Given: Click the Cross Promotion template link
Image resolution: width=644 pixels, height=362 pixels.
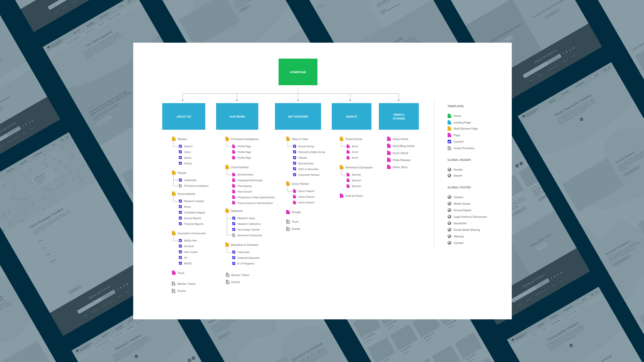Looking at the screenshot, I should [x=463, y=148].
